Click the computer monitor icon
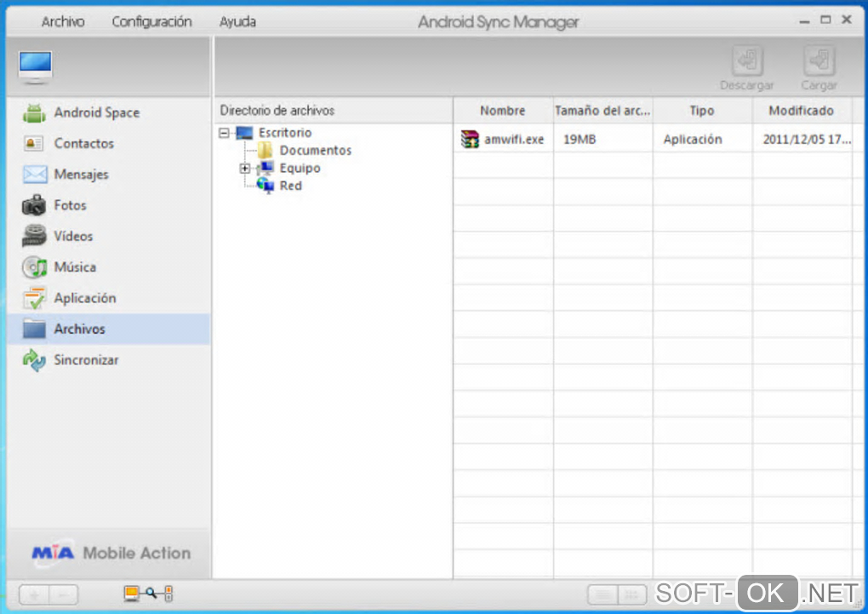868x614 pixels. 36,67
